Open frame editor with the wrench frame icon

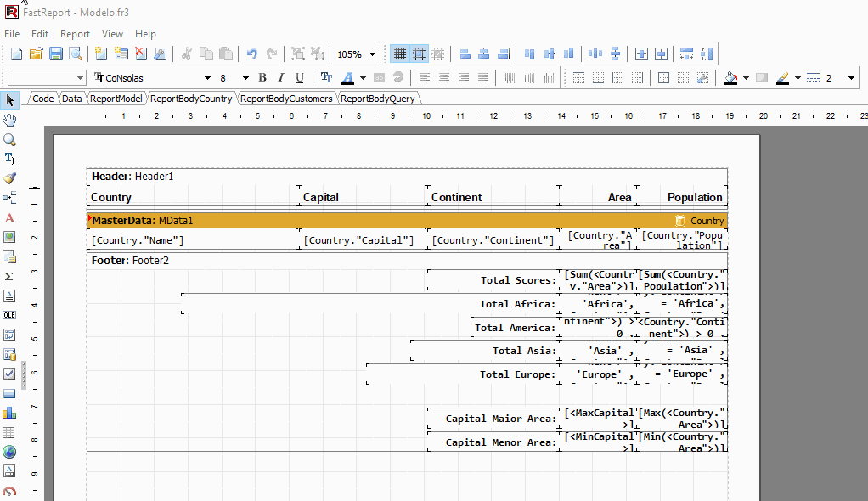pyautogui.click(x=703, y=78)
